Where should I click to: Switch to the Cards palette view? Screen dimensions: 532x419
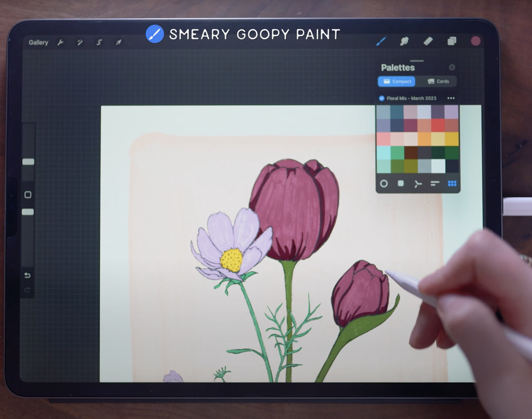(438, 81)
